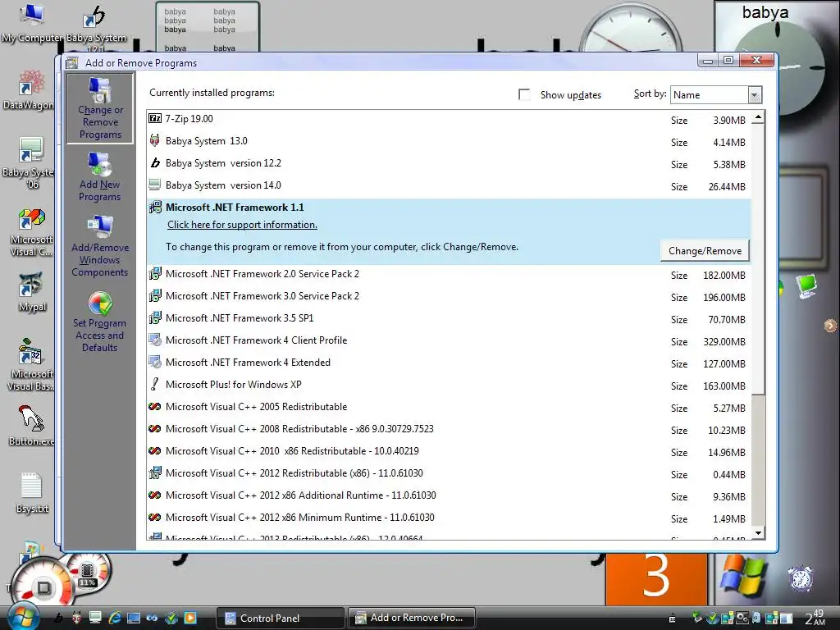The image size is (840, 630).
Task: Select Change or Remove Programs sidebar icon
Action: (100, 109)
